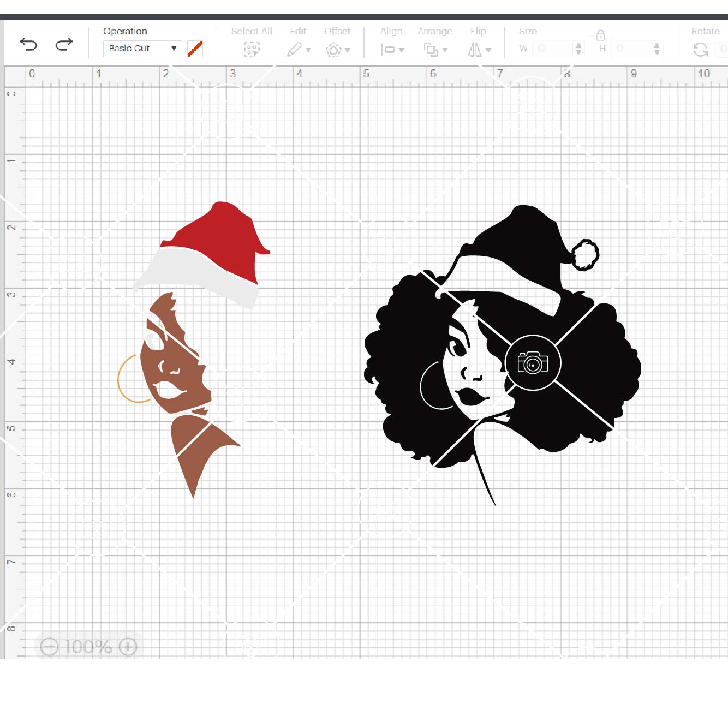728x728 pixels.
Task: Click the Select All icon
Action: pyautogui.click(x=251, y=50)
